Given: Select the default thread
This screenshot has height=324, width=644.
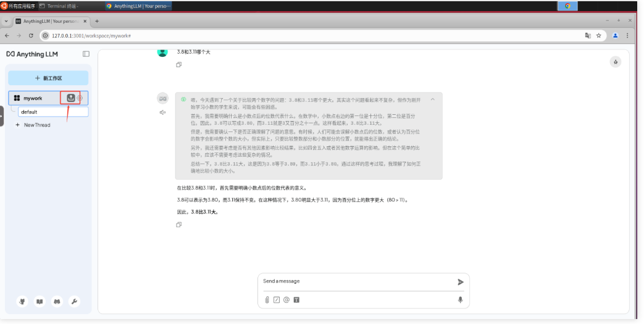Looking at the screenshot, I should (53, 112).
